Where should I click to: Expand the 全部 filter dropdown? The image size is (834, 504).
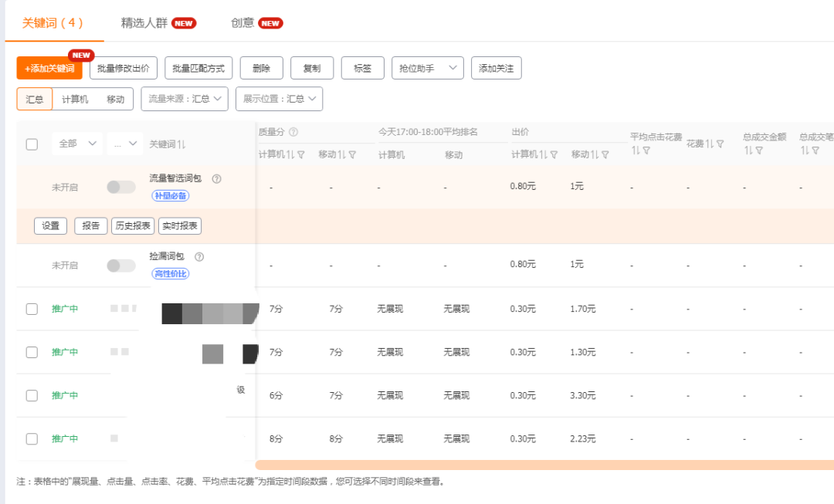click(76, 144)
